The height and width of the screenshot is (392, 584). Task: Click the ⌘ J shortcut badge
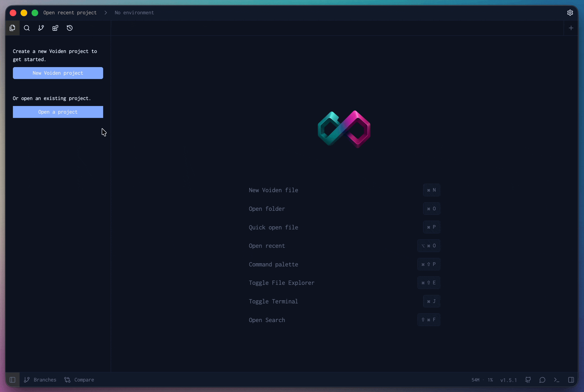(x=431, y=301)
